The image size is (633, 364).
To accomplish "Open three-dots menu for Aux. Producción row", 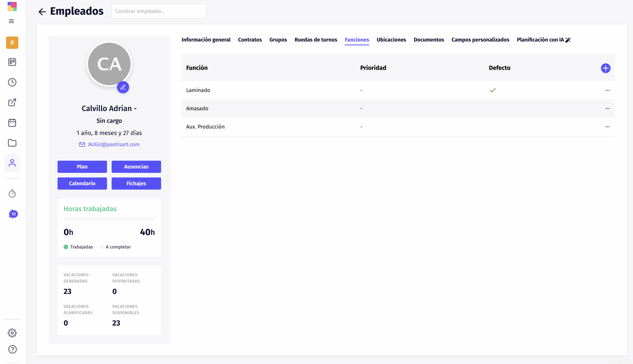I will click(607, 127).
